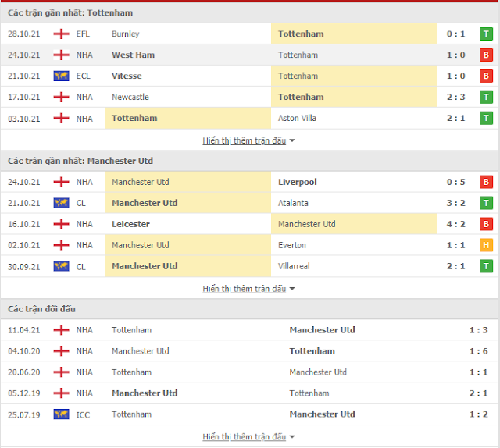Select Leicester in the 16.10.21 match row
The height and width of the screenshot is (448, 500).
tap(130, 224)
